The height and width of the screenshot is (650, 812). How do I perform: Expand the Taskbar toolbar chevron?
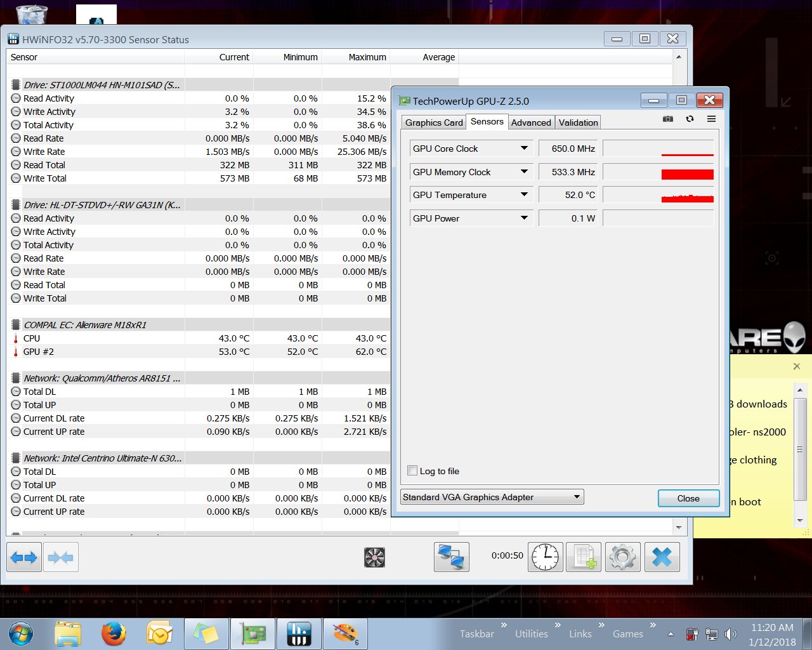click(x=504, y=625)
